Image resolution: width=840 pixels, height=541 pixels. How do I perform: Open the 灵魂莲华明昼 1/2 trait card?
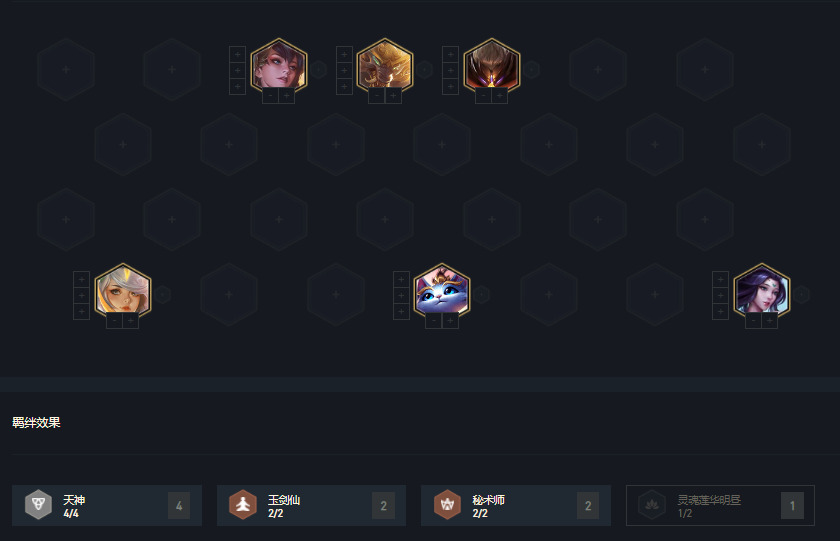(720, 505)
